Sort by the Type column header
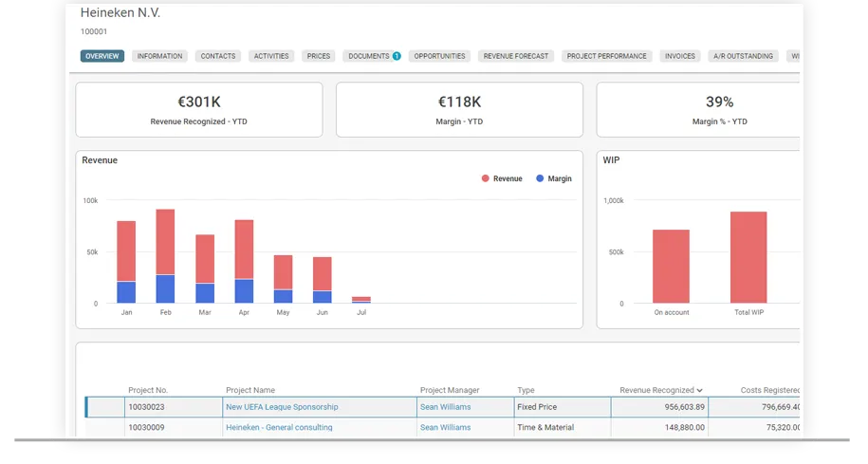The height and width of the screenshot is (464, 868). pos(526,390)
